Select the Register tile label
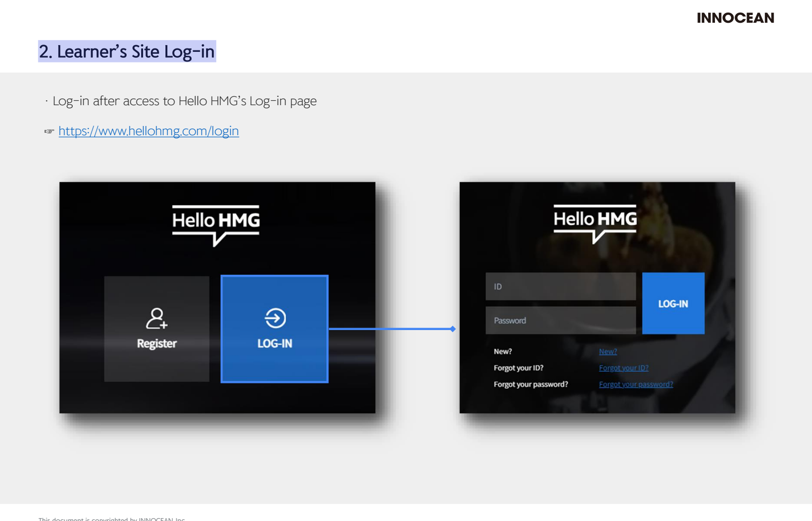 [x=157, y=344]
